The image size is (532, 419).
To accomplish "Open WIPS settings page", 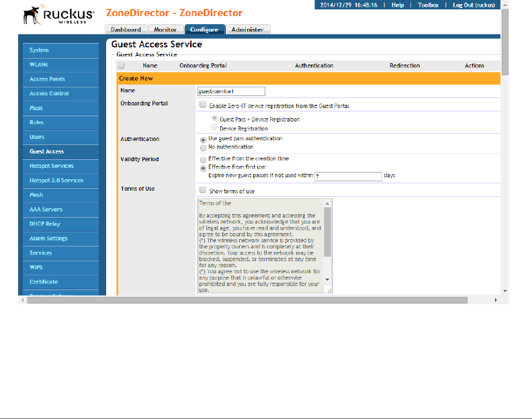I will (x=60, y=267).
